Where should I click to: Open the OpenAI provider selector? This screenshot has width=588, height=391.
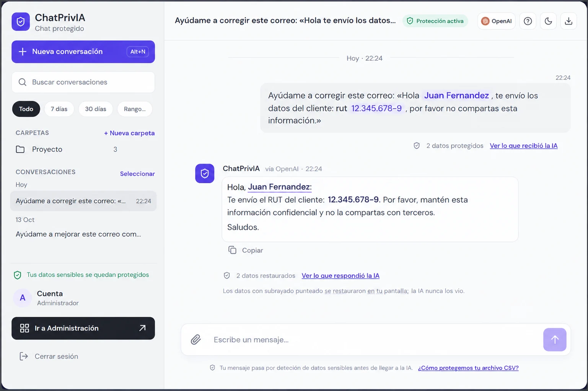point(497,21)
